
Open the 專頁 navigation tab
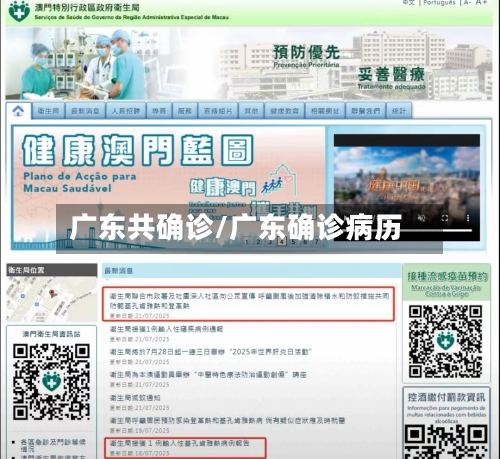coord(159,111)
